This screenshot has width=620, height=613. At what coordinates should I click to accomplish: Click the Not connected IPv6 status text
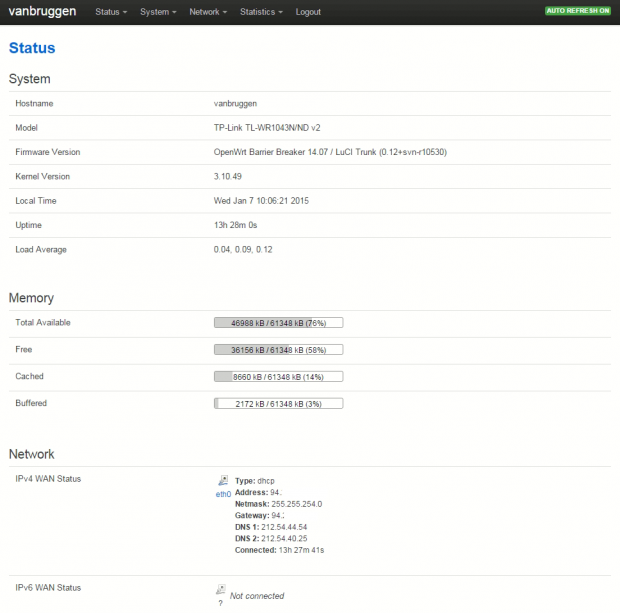click(x=257, y=596)
